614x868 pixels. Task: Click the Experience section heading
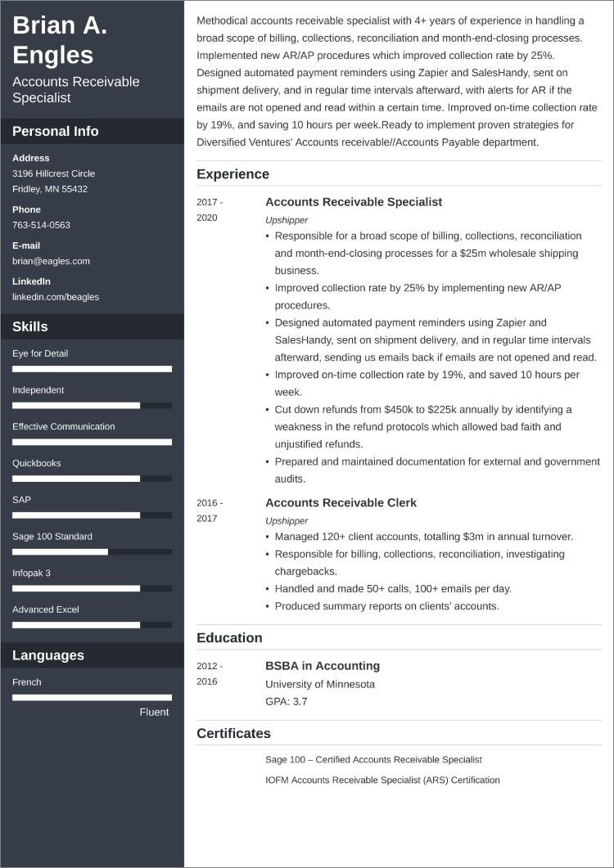(x=233, y=174)
